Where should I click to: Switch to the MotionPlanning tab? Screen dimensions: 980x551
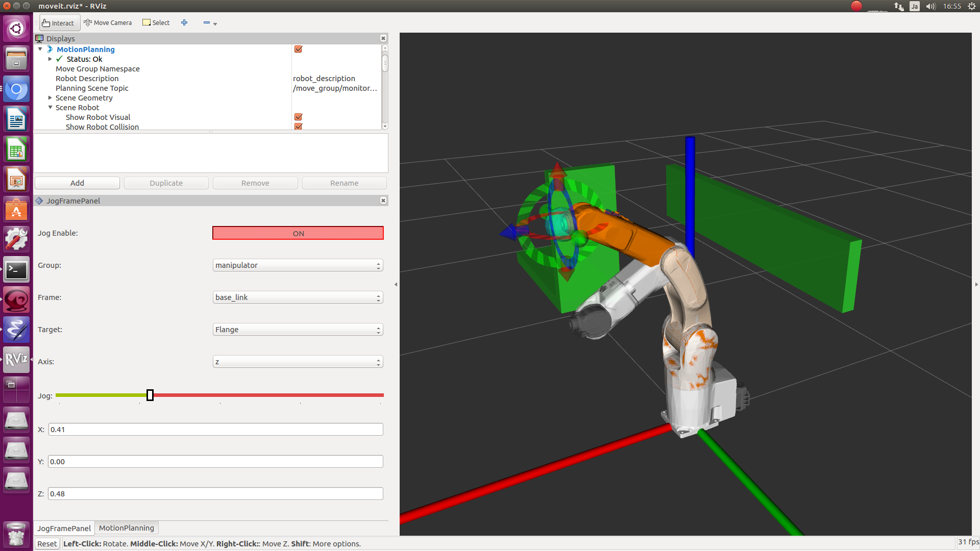tap(126, 528)
